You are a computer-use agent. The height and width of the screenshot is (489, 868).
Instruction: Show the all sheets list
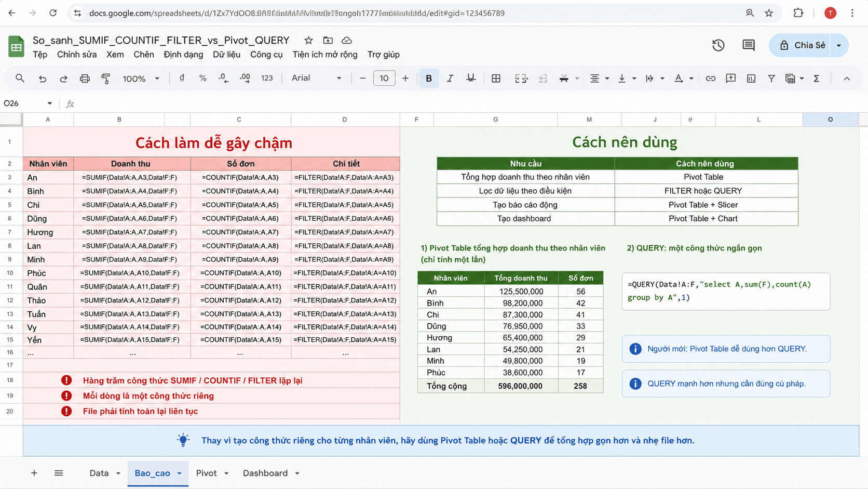coord(59,473)
